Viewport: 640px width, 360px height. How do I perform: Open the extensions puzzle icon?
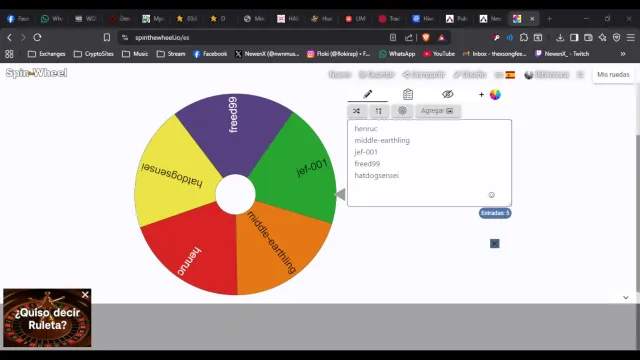(x=524, y=38)
